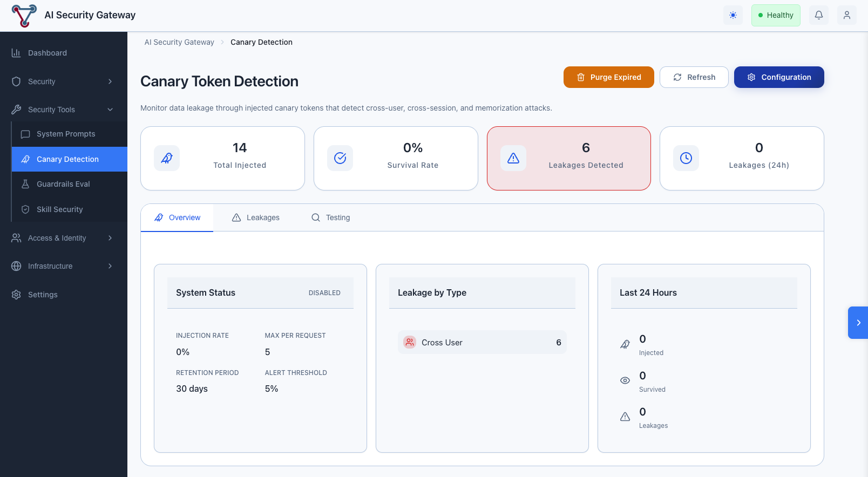Click the Access & Identity users icon

point(16,238)
